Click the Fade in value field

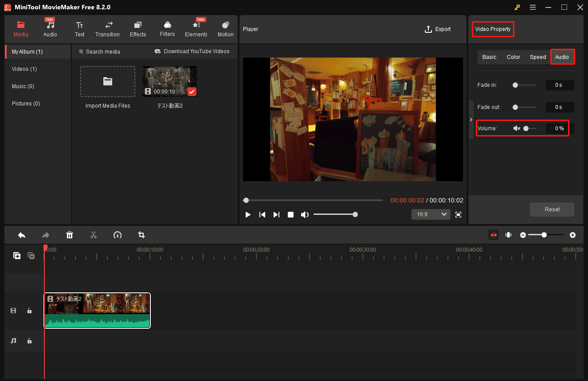pos(560,85)
